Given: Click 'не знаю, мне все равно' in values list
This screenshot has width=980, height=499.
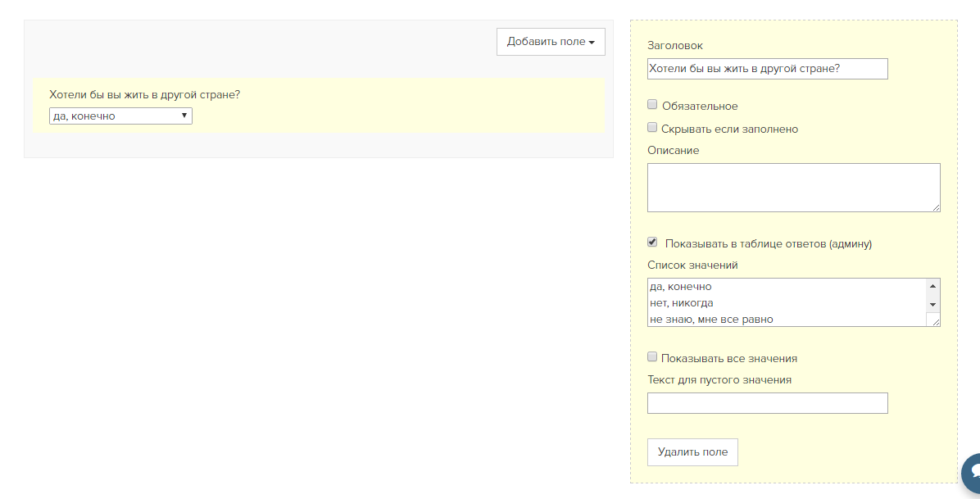Looking at the screenshot, I should click(712, 320).
